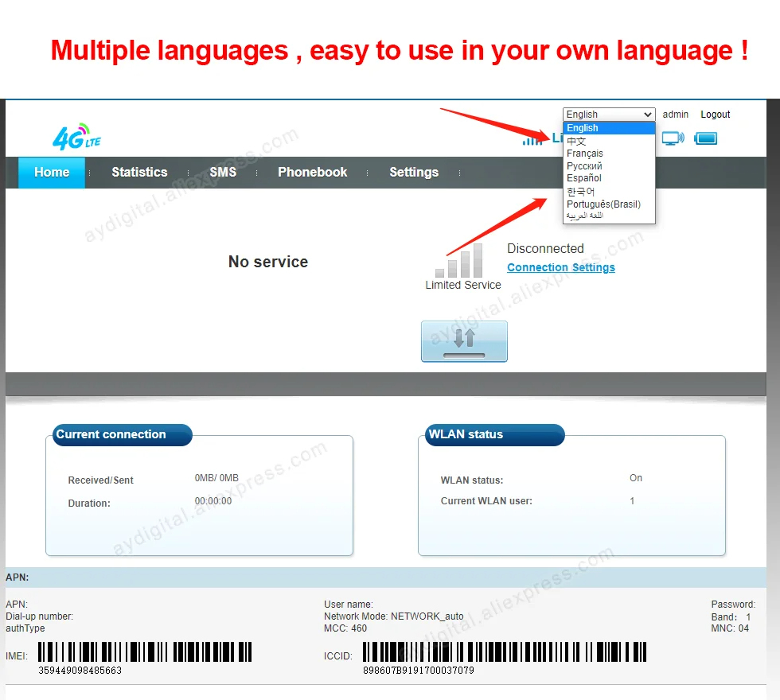Image resolution: width=780 pixels, height=700 pixels.
Task: Click the ICCID barcode image
Action: [x=505, y=651]
